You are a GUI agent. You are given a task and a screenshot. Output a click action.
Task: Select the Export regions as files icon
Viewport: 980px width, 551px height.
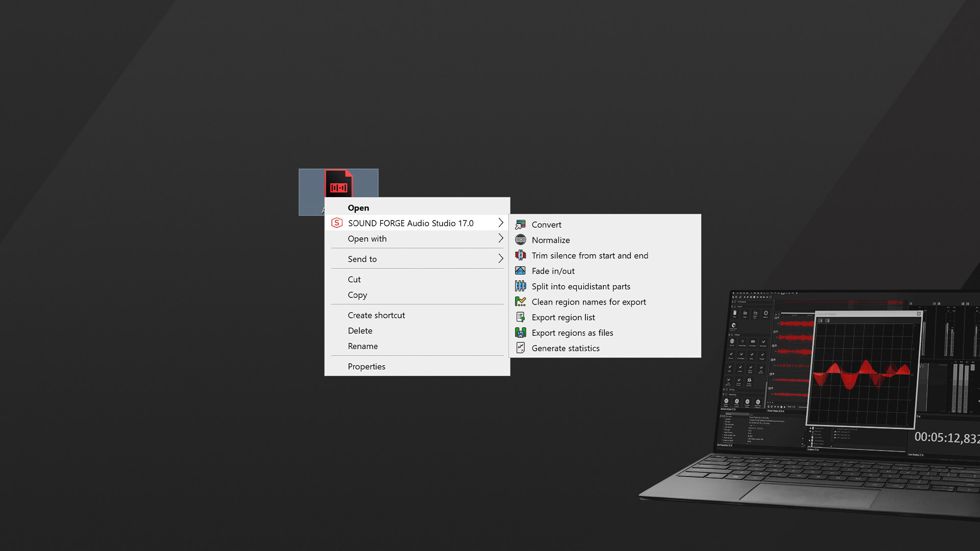click(x=521, y=333)
